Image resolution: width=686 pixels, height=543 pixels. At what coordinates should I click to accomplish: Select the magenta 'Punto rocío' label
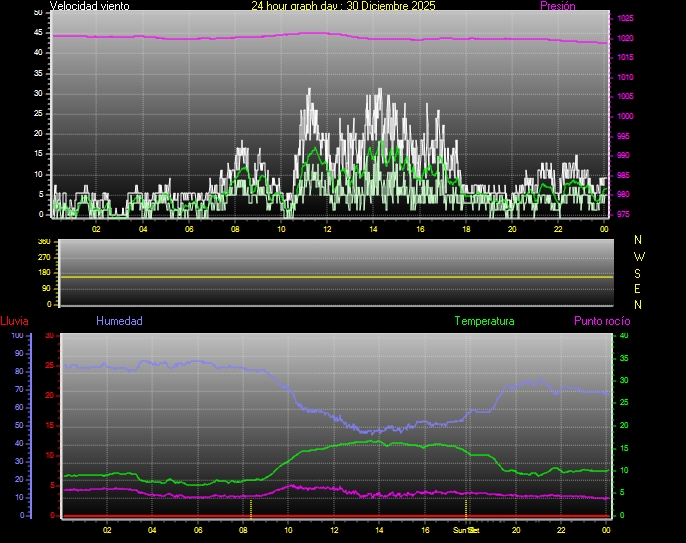tap(601, 321)
